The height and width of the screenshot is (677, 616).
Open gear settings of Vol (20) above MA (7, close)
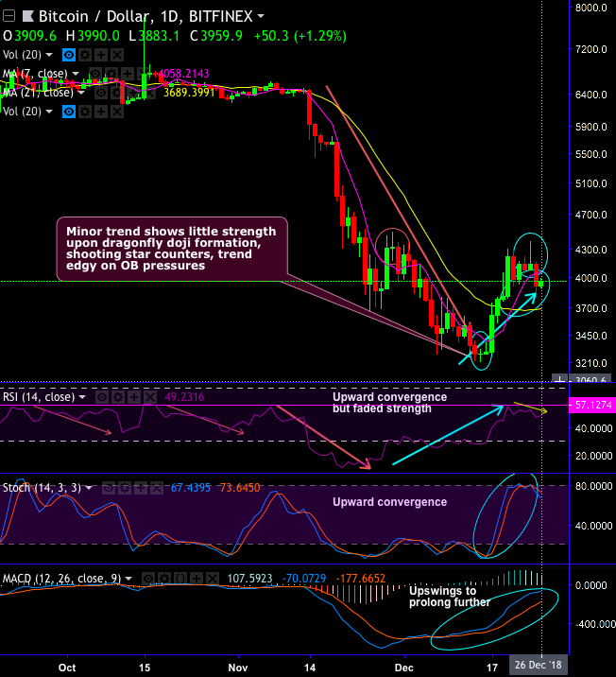pyautogui.click(x=85, y=55)
